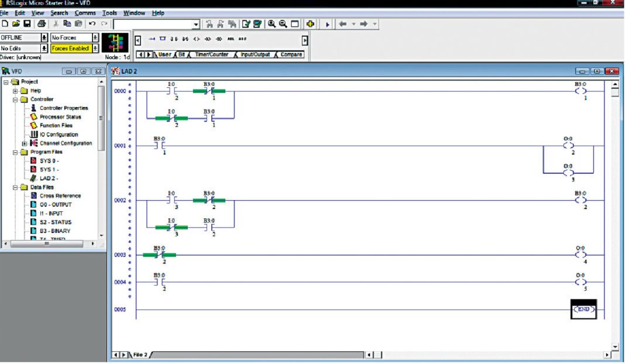
Task: Click the Zoom In magnifier icon
Action: [x=272, y=23]
